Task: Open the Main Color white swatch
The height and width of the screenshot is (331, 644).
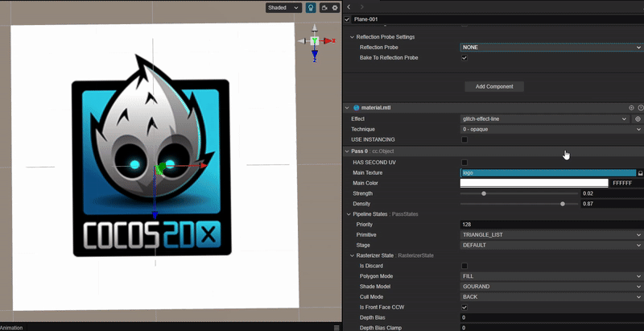Action: [x=534, y=183]
